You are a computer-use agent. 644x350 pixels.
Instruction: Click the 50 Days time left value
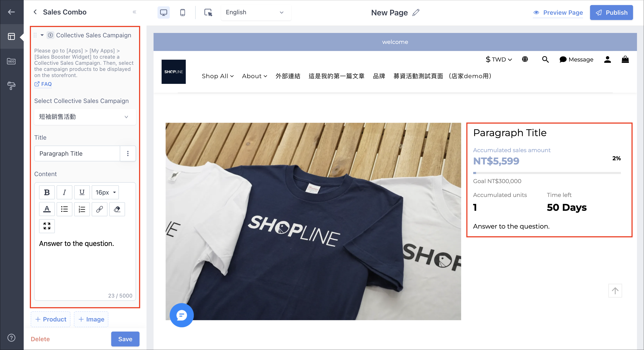567,207
